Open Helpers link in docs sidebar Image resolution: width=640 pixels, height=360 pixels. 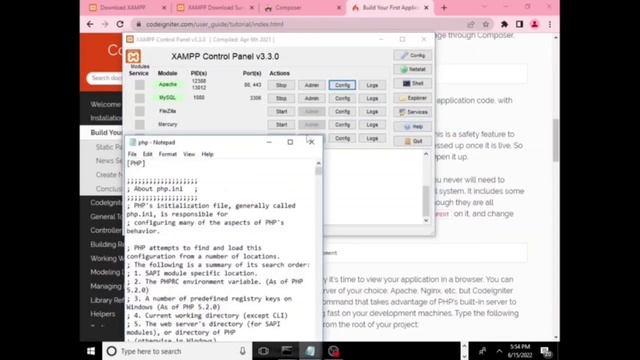click(x=102, y=314)
